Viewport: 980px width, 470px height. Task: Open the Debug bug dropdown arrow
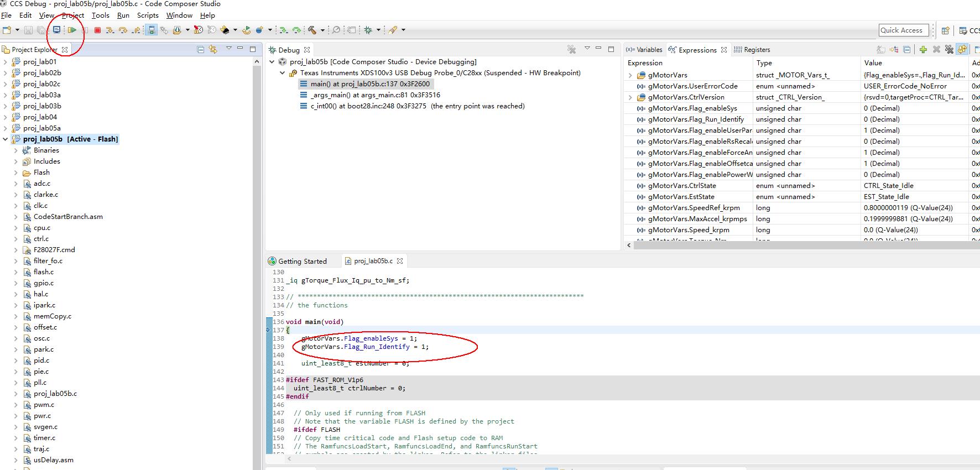click(x=378, y=30)
